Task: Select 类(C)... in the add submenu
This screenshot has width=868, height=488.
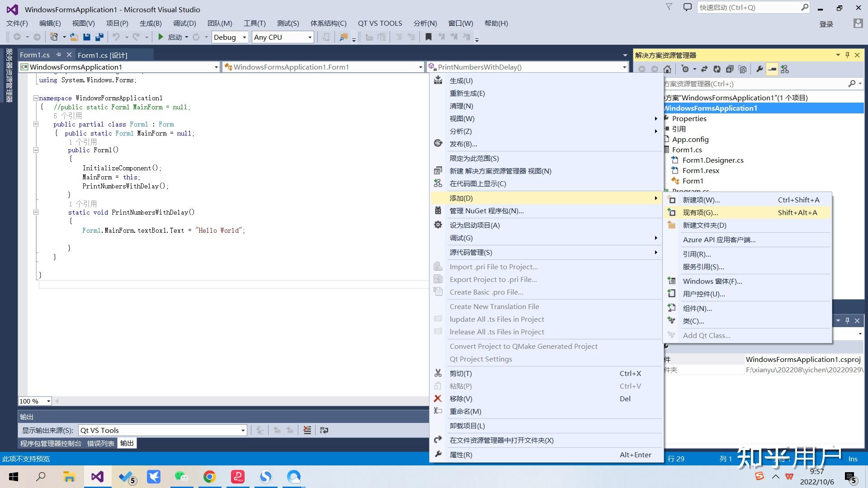Action: click(748, 321)
